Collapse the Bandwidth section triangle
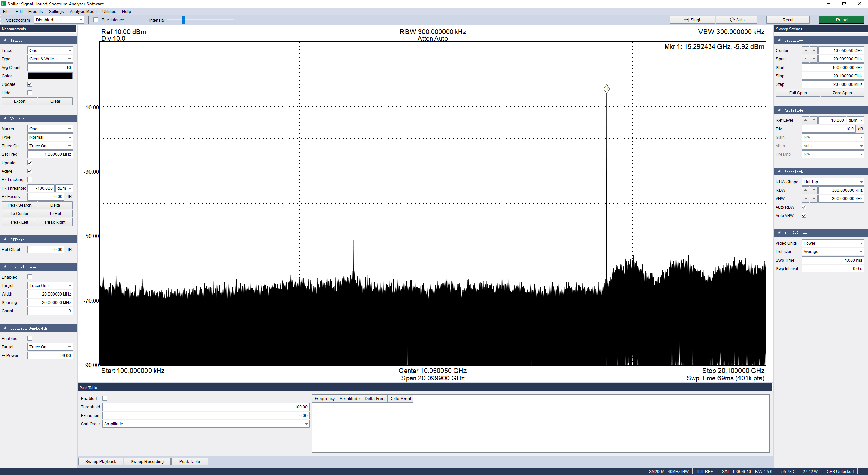The height and width of the screenshot is (475, 868). tap(779, 171)
